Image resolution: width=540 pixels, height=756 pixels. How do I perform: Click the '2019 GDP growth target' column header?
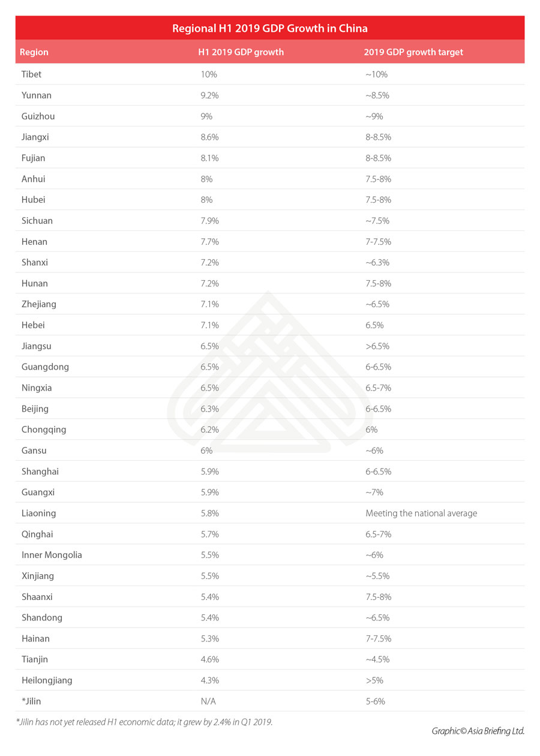point(413,52)
